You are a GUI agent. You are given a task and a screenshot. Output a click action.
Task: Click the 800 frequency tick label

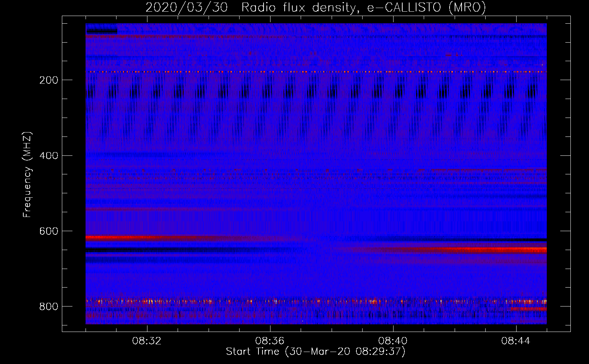coord(49,306)
